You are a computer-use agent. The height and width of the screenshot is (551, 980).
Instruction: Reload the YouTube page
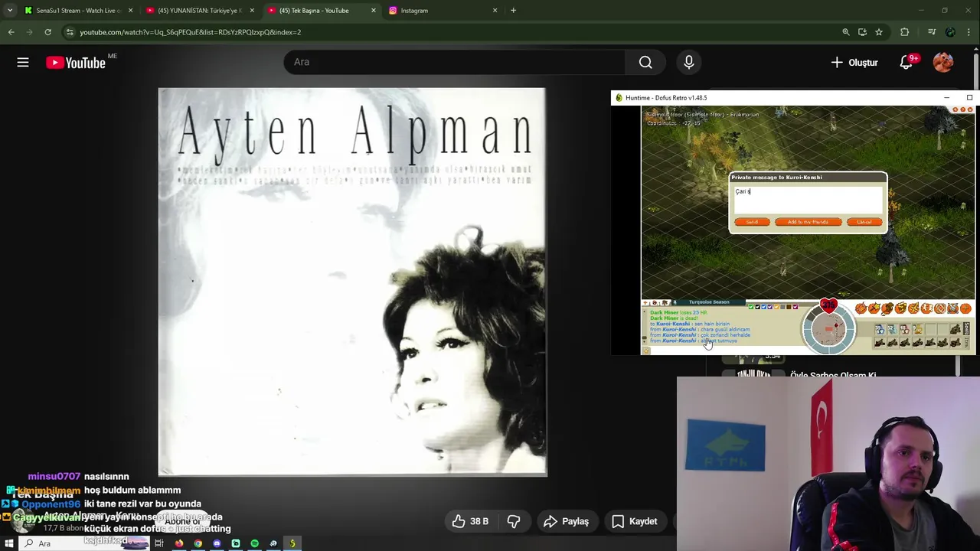pyautogui.click(x=47, y=32)
